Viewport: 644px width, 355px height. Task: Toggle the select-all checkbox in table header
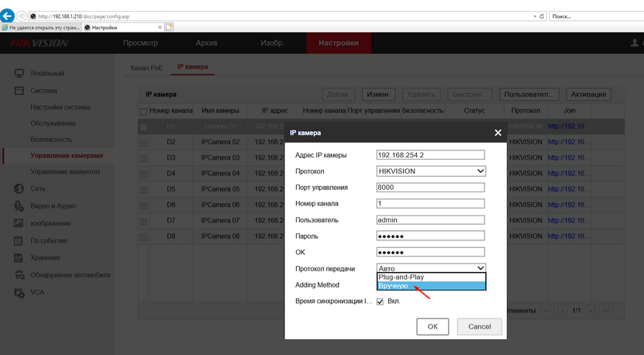point(143,112)
